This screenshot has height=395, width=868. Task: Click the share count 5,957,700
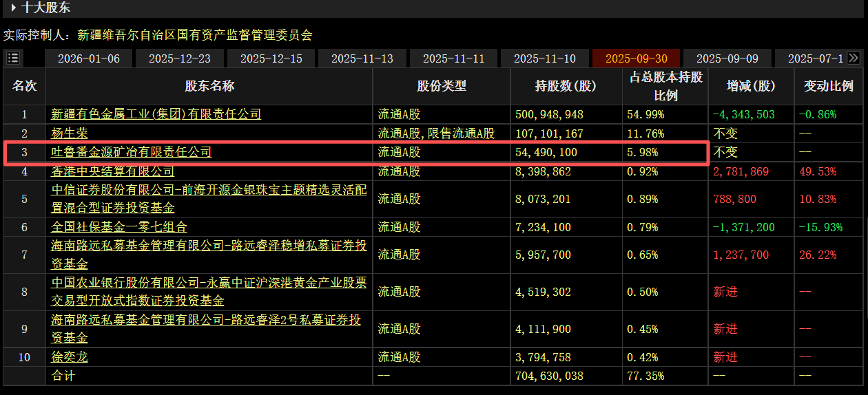tap(543, 255)
